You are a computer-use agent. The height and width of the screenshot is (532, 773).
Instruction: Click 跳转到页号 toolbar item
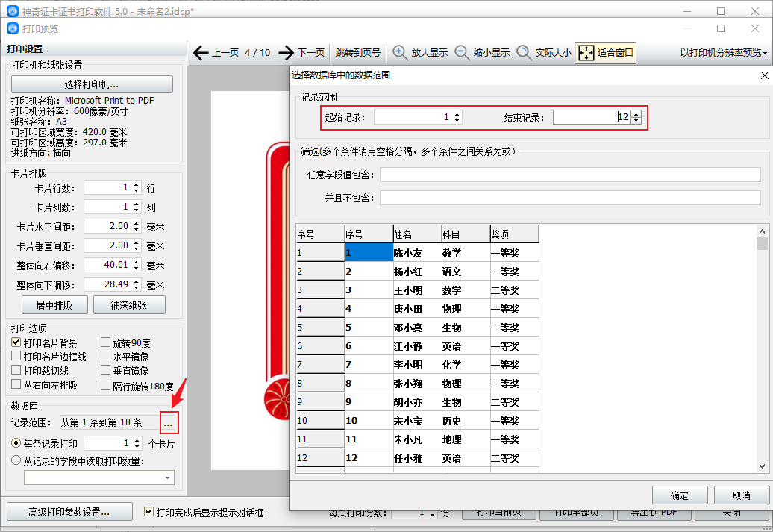358,53
